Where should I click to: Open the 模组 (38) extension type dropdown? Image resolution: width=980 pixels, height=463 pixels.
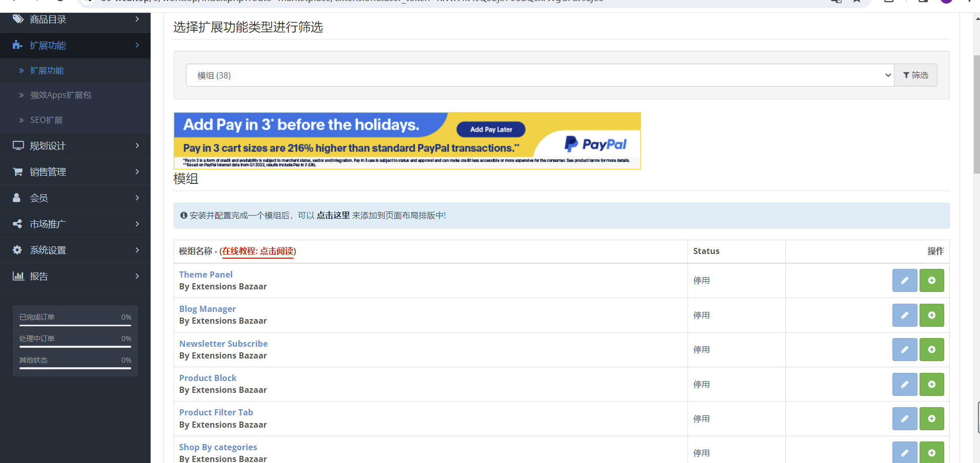[540, 75]
